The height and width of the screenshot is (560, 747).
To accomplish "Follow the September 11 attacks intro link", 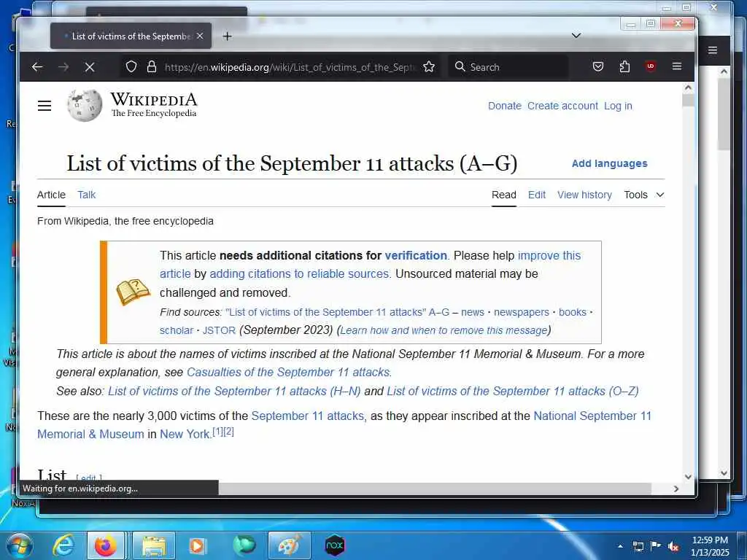I will (308, 416).
